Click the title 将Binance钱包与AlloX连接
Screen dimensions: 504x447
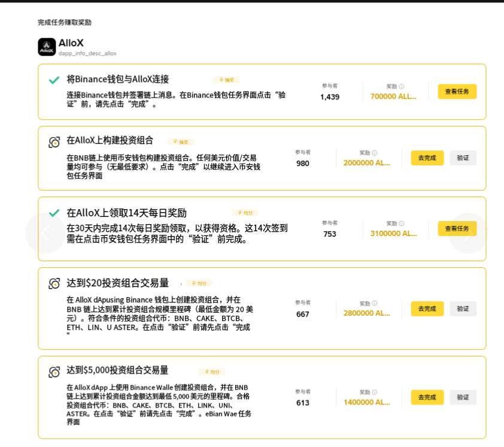click(x=118, y=79)
